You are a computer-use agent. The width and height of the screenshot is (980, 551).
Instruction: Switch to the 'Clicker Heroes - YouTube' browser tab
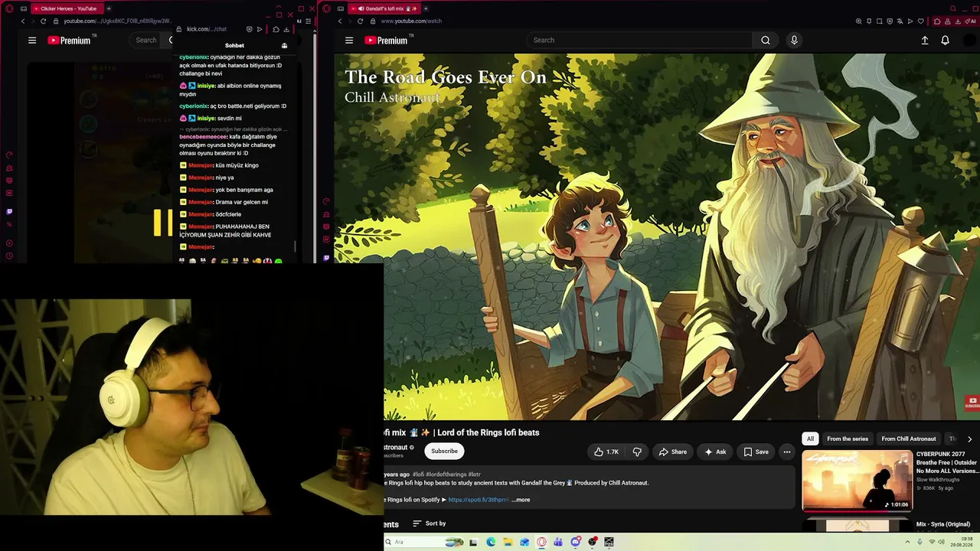pos(67,8)
